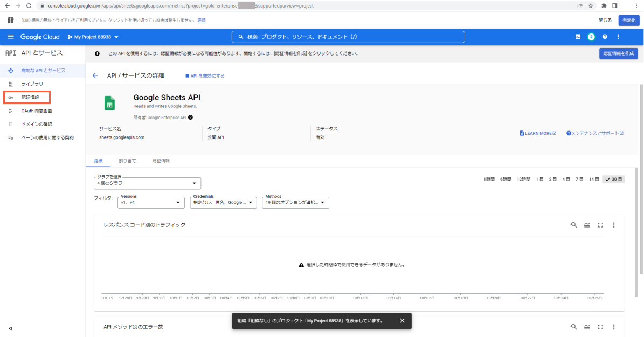Open the Versions filter dropdown
644x337 pixels.
pyautogui.click(x=151, y=202)
